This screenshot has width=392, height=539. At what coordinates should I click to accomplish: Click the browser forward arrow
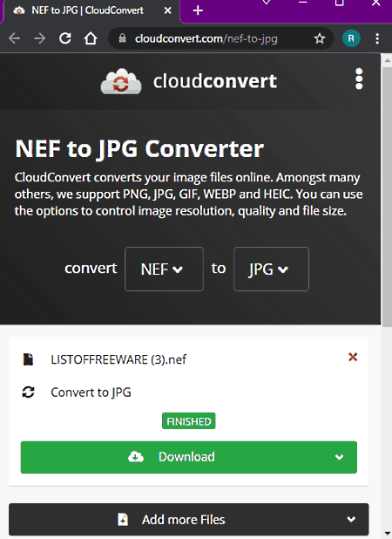(40, 38)
